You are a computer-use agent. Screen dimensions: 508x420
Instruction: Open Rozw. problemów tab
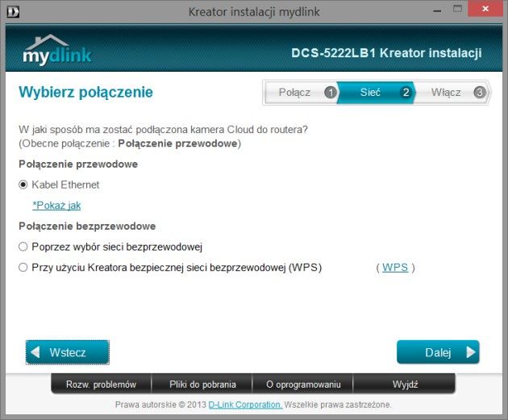pyautogui.click(x=101, y=384)
